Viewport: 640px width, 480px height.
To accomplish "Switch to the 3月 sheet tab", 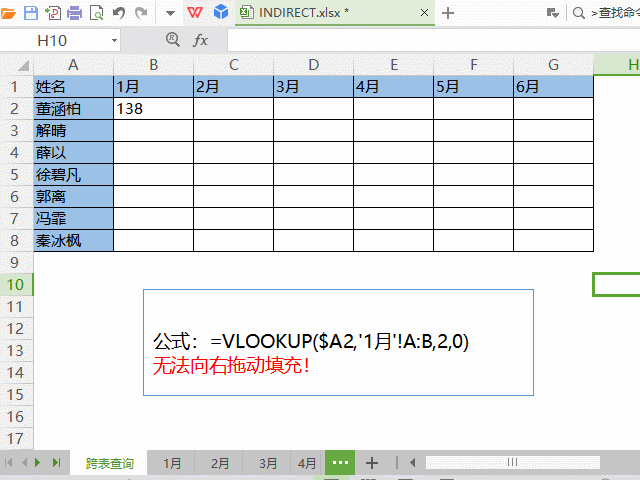I will pyautogui.click(x=268, y=463).
